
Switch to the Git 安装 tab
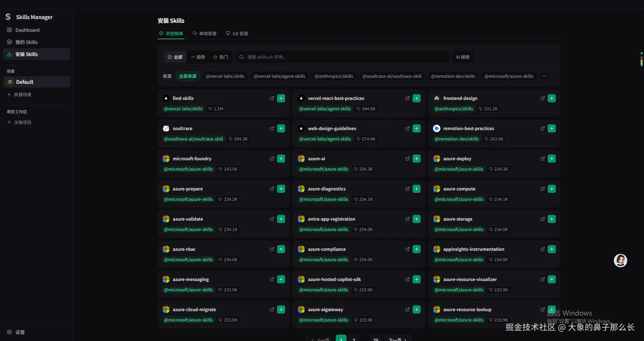(237, 34)
